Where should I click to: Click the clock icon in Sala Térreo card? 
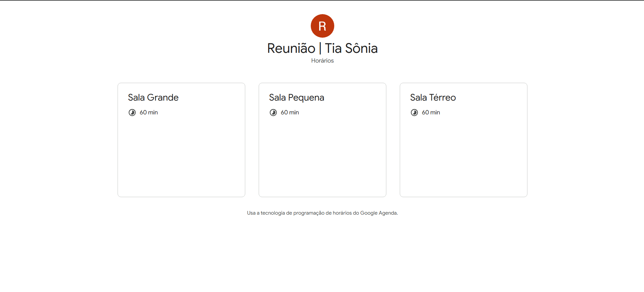pos(415,112)
